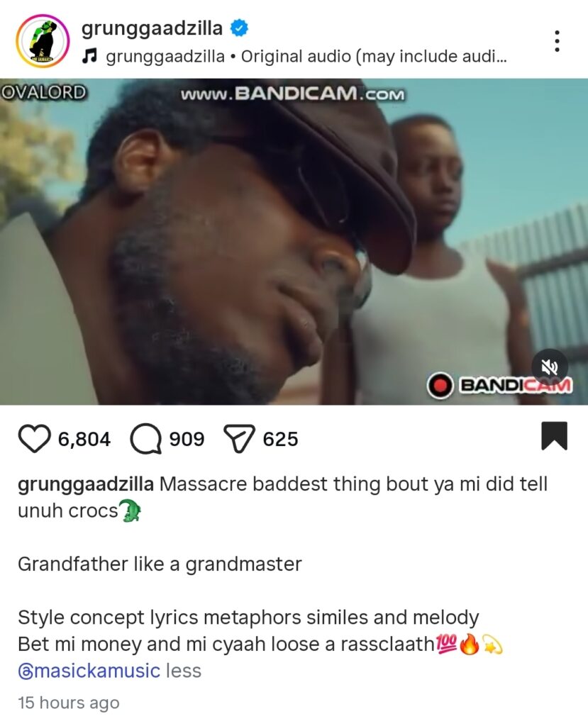This screenshot has width=588, height=726.
Task: Collapse the caption with 'less'
Action: tap(184, 671)
